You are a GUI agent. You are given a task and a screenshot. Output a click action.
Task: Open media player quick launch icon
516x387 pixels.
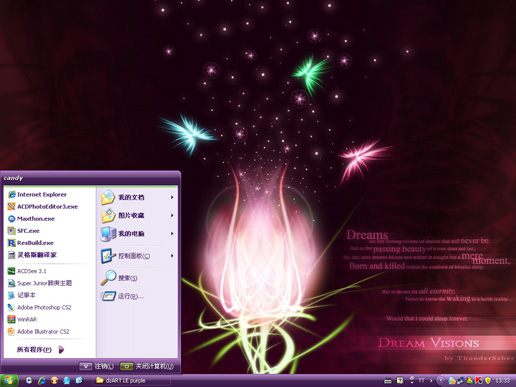pos(29,380)
